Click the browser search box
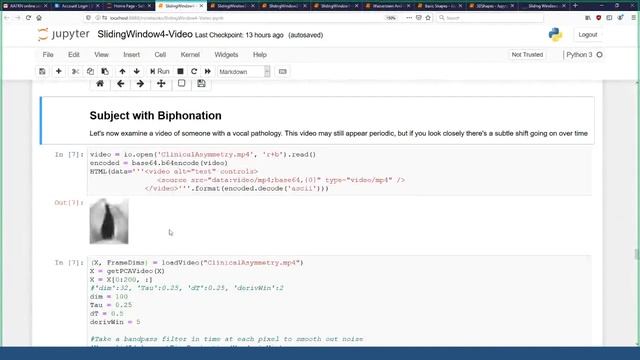 (x=490, y=18)
